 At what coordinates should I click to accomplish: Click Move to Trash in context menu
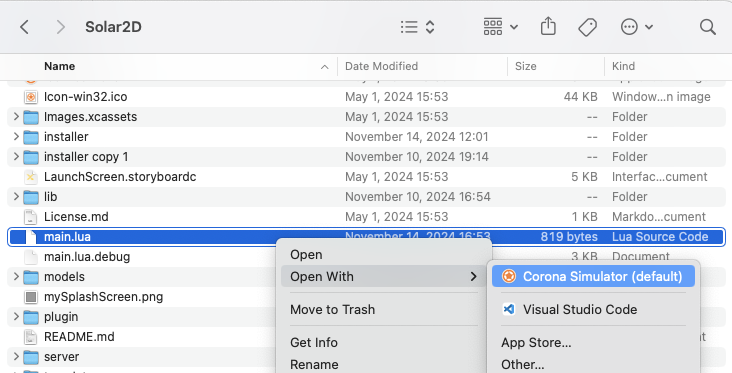coord(332,310)
